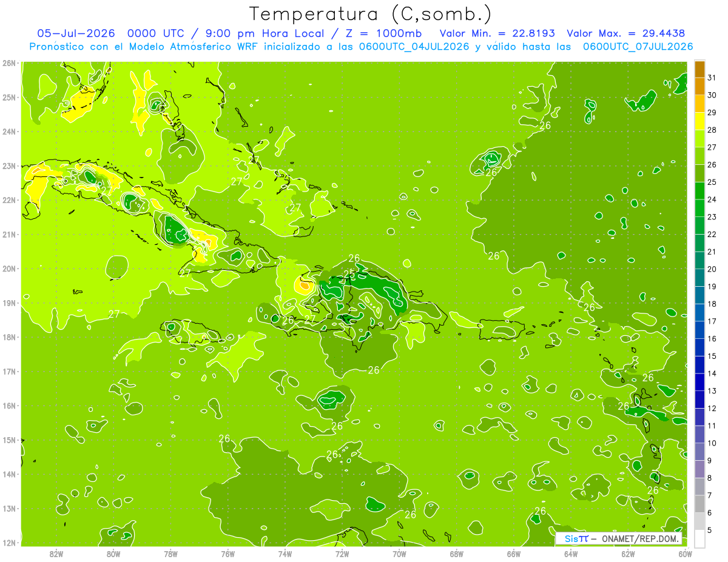Click the legend scale value 7

pyautogui.click(x=710, y=495)
